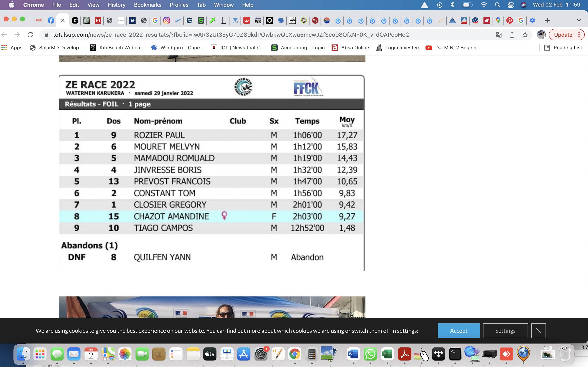Open Google Translate icon in address bar

coord(499,35)
